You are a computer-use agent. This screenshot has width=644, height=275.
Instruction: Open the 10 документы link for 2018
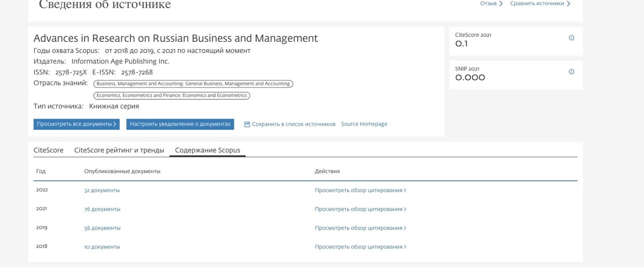tap(102, 247)
